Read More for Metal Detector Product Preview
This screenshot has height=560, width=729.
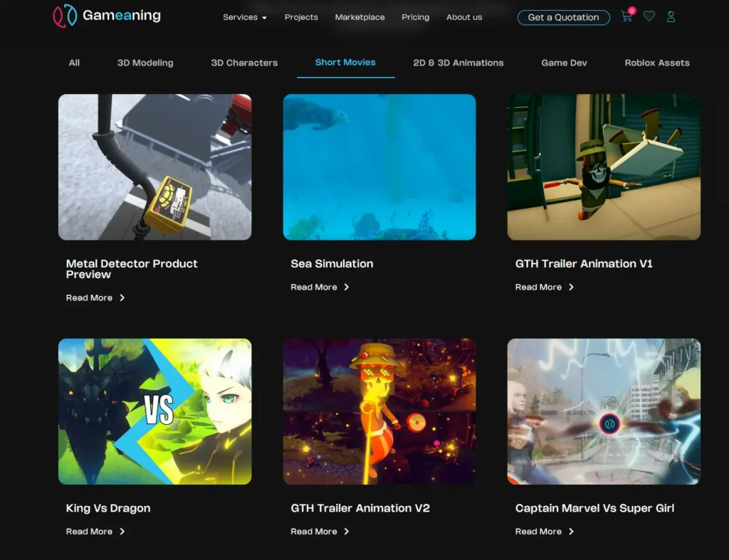pyautogui.click(x=95, y=298)
